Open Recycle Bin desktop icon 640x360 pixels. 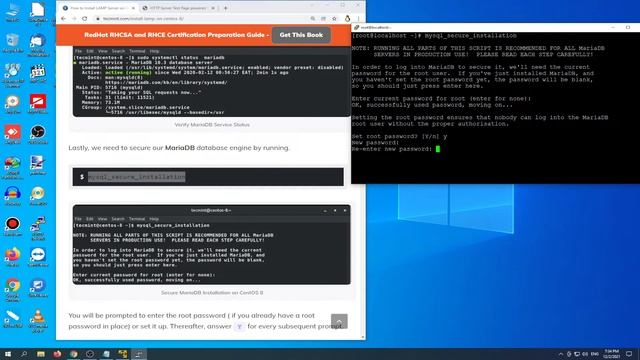point(12,42)
